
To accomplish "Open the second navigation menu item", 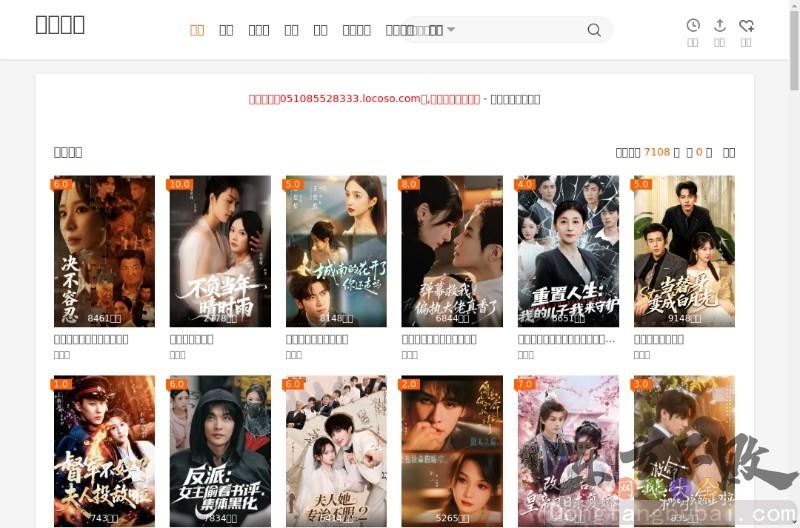I will (226, 30).
